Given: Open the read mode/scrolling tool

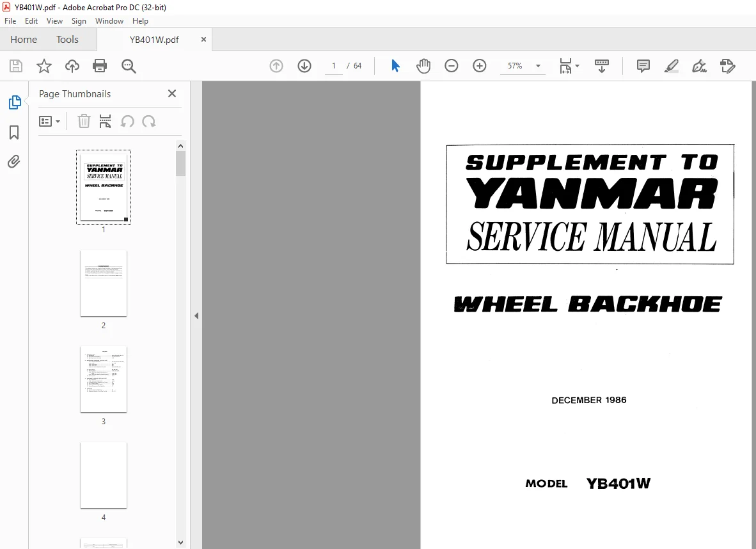Looking at the screenshot, I should (602, 66).
